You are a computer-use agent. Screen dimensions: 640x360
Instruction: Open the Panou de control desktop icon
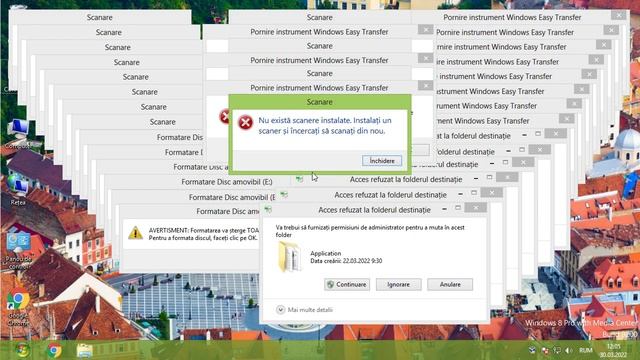pyautogui.click(x=18, y=250)
